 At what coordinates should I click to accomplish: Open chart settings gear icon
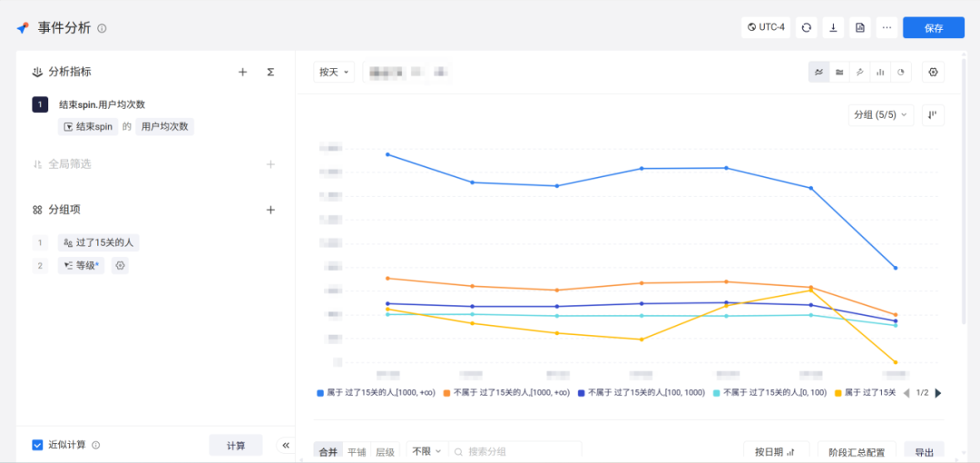(x=933, y=72)
